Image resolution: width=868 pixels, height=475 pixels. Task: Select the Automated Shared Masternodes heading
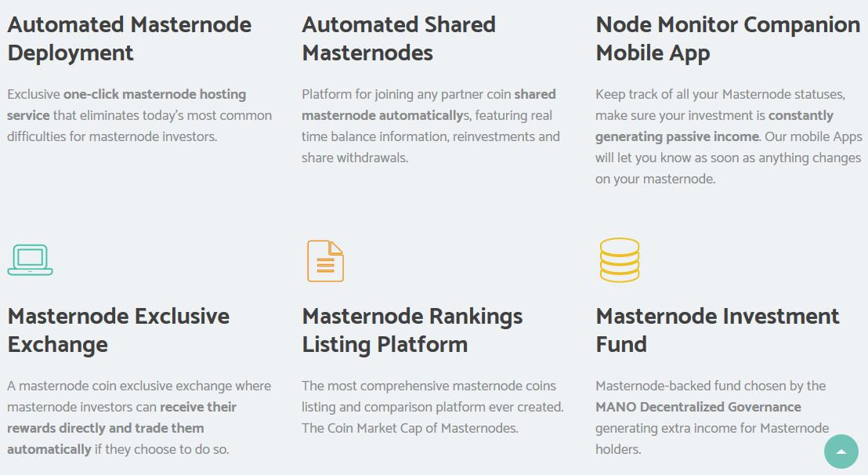(399, 38)
